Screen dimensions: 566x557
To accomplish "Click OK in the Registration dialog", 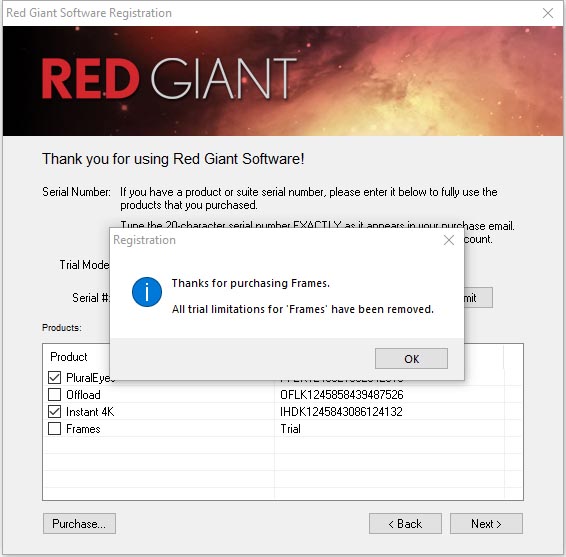I will [411, 358].
